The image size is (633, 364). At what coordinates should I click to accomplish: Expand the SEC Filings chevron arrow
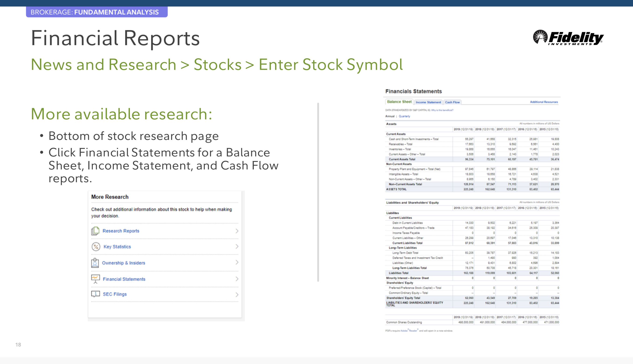(x=237, y=294)
